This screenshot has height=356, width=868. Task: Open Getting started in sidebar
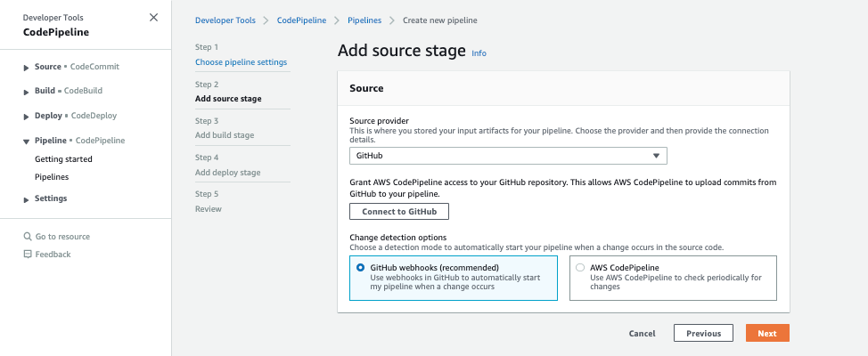point(63,159)
